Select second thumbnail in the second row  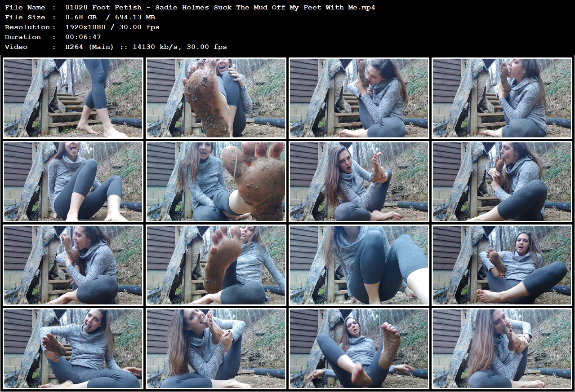point(216,181)
